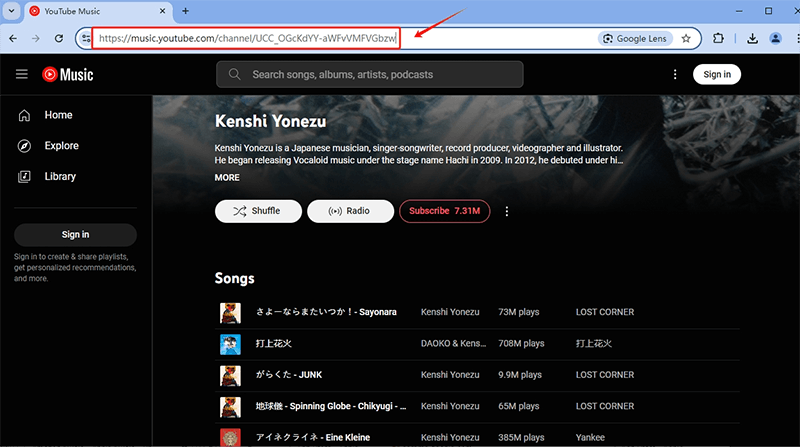The image size is (800, 447).
Task: Open 打上花火 album link
Action: [x=594, y=343]
